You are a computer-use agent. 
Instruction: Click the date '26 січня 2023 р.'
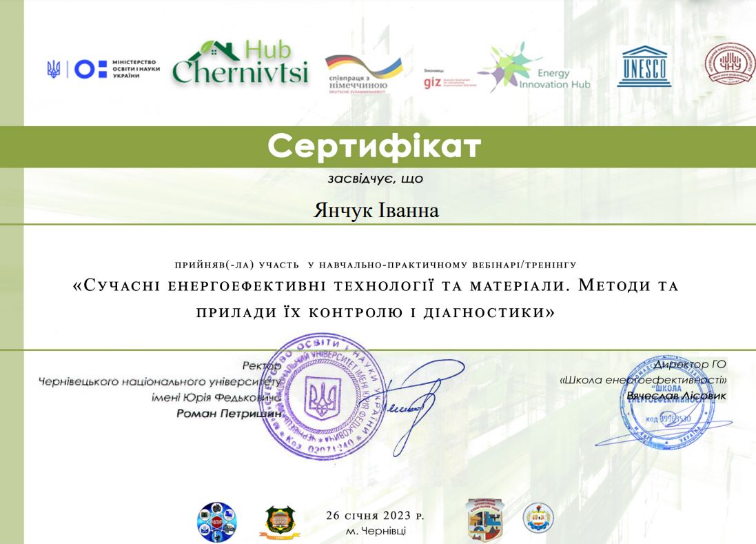(x=375, y=516)
